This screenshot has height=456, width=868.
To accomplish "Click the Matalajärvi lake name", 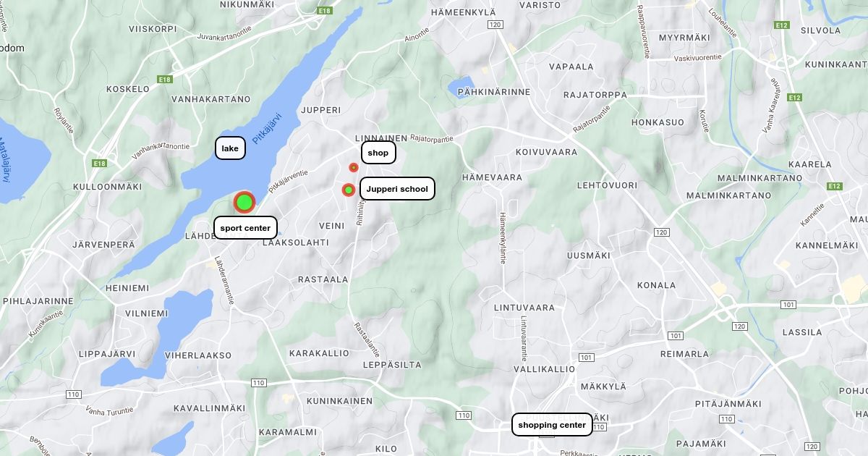I will click(4, 159).
